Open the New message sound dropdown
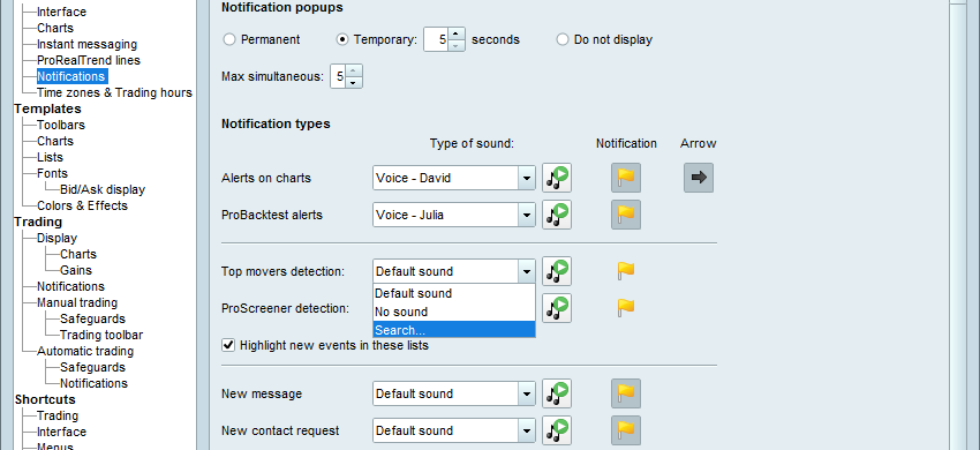980x450 pixels. pos(454,394)
